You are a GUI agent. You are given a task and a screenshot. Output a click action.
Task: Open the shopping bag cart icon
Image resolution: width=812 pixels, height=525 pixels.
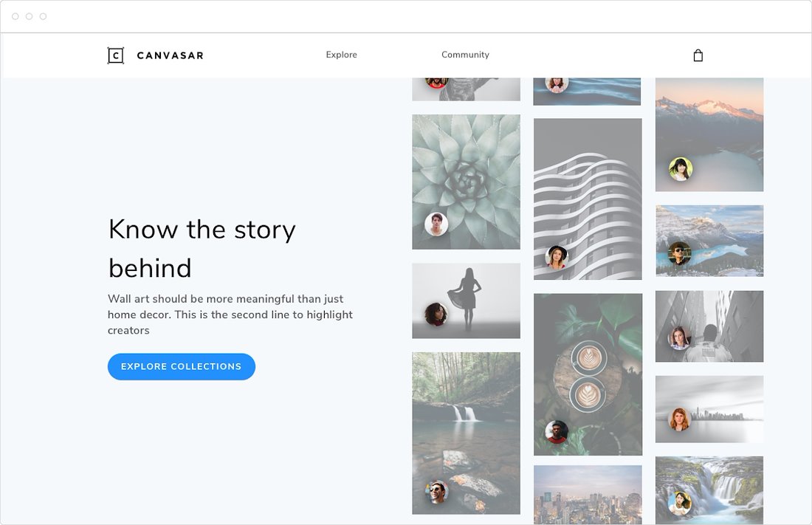pyautogui.click(x=698, y=55)
